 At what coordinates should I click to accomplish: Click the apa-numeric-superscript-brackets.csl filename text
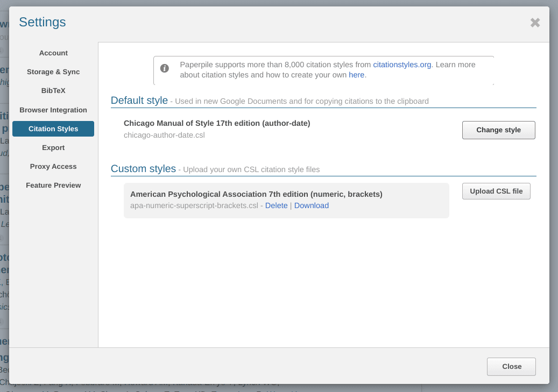pos(194,205)
